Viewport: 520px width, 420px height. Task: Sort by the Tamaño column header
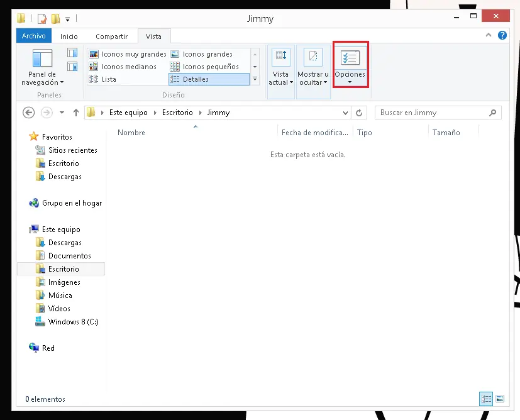click(453, 133)
